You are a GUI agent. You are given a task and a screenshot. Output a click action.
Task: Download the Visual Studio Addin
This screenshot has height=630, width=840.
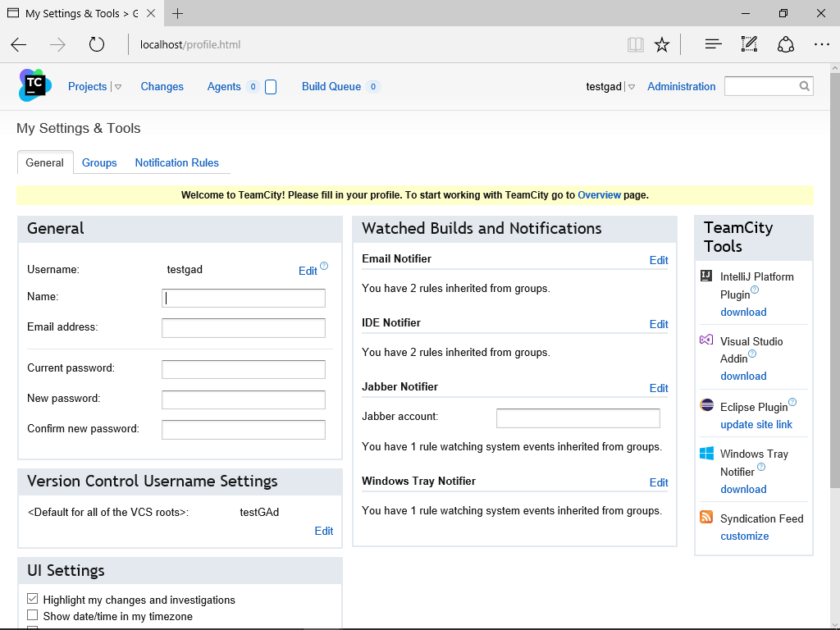[x=743, y=376]
